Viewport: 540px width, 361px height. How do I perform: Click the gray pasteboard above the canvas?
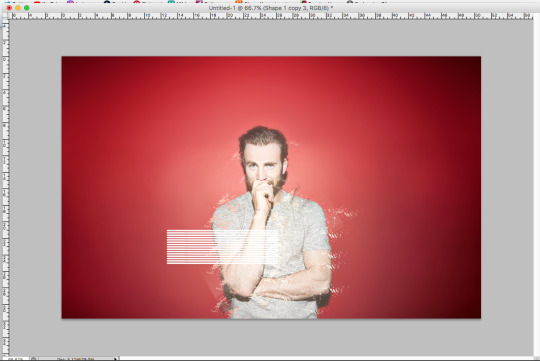point(271,37)
